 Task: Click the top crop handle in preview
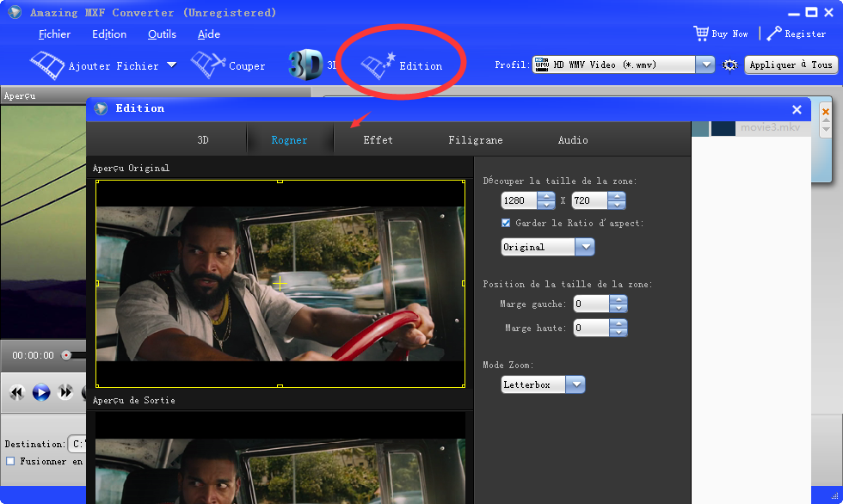pyautogui.click(x=280, y=181)
